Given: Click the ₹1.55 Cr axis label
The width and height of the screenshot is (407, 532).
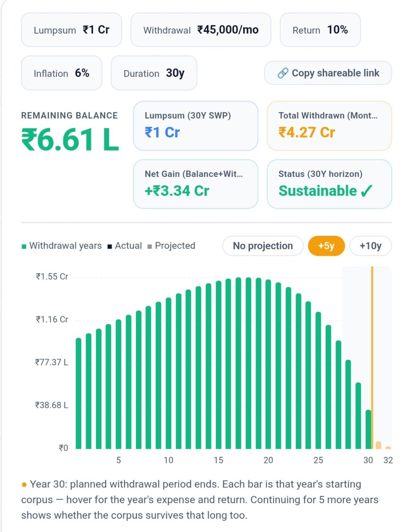Looking at the screenshot, I should click(x=52, y=276).
